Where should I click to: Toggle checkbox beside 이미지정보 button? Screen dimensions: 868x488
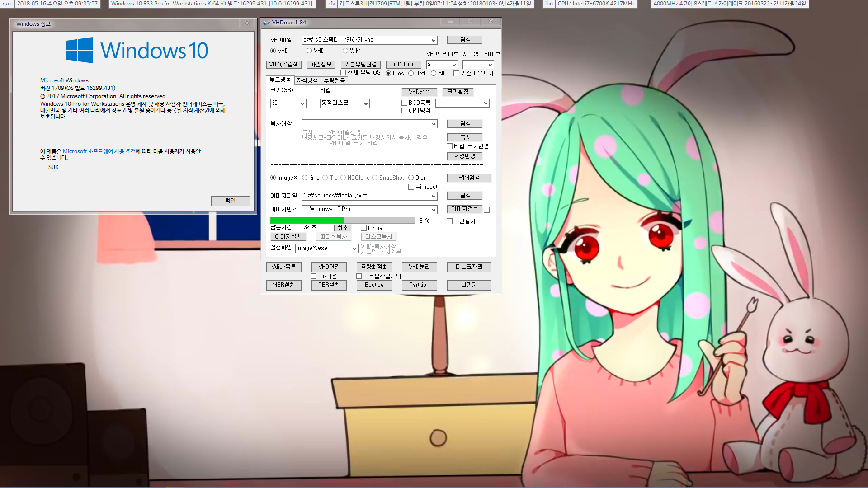click(x=487, y=210)
